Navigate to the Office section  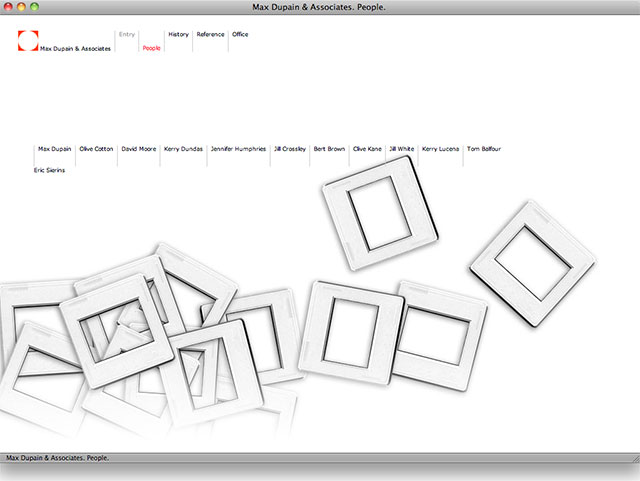[x=240, y=35]
